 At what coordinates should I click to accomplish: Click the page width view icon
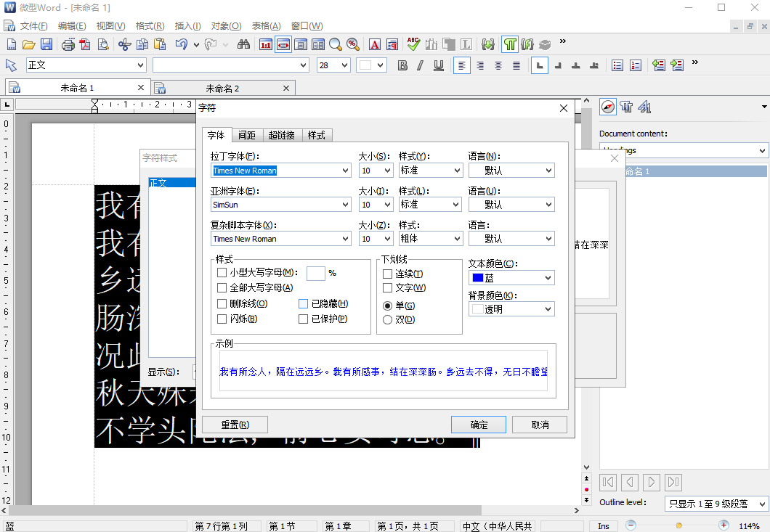[283, 45]
